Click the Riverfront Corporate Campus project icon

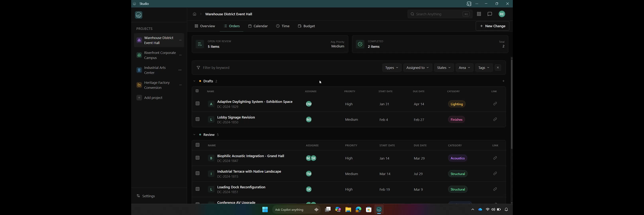coord(139,55)
